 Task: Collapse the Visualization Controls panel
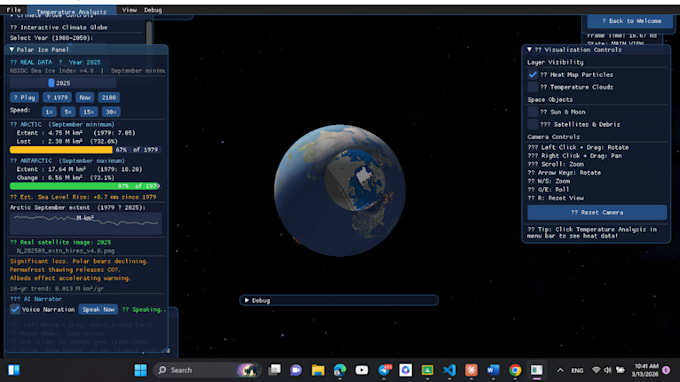[x=529, y=50]
